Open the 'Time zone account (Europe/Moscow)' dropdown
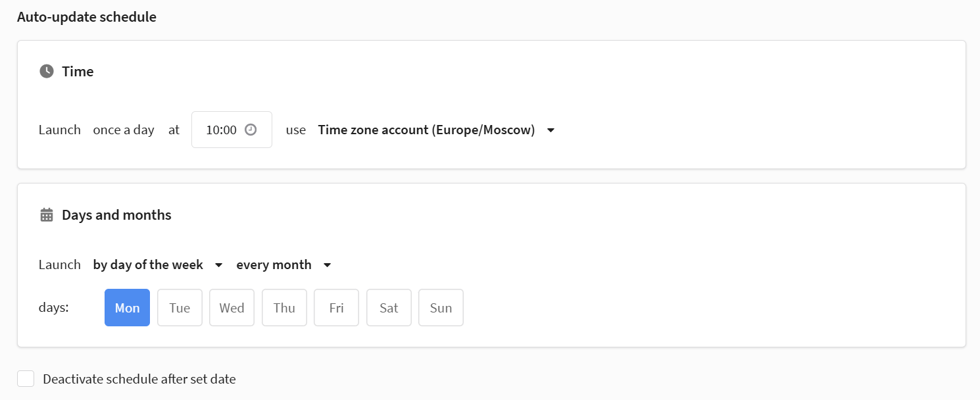The height and width of the screenshot is (400, 980). tap(426, 130)
